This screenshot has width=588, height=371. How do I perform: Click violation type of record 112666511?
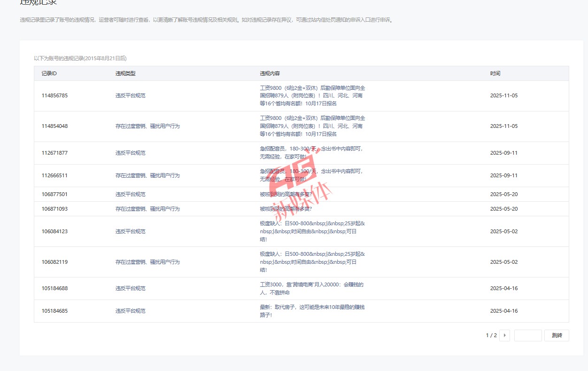[147, 175]
